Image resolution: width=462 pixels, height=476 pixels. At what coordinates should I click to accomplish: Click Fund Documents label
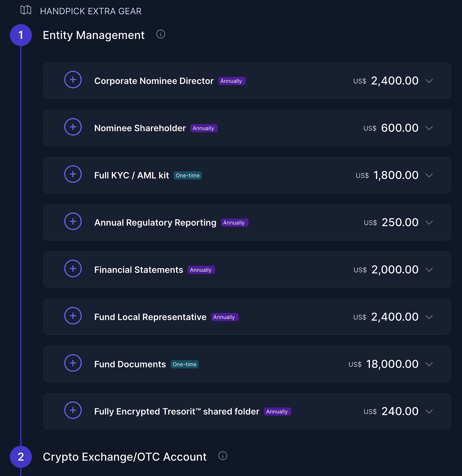coord(130,364)
